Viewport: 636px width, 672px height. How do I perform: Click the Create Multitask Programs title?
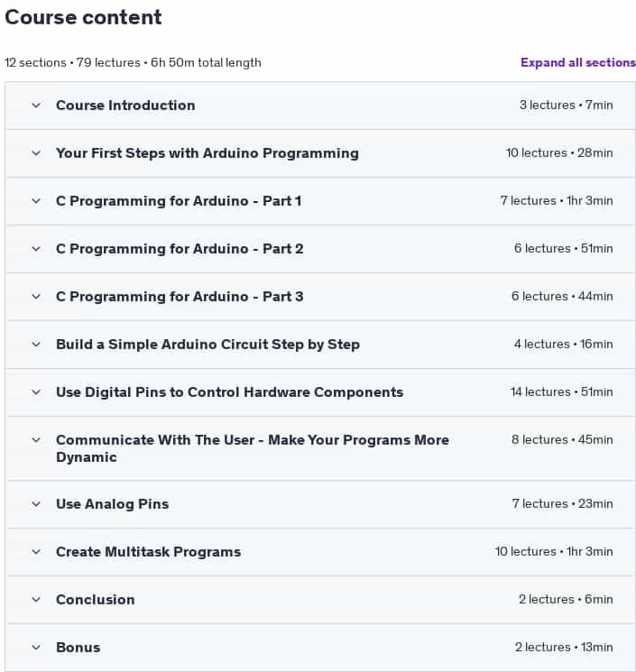148,552
